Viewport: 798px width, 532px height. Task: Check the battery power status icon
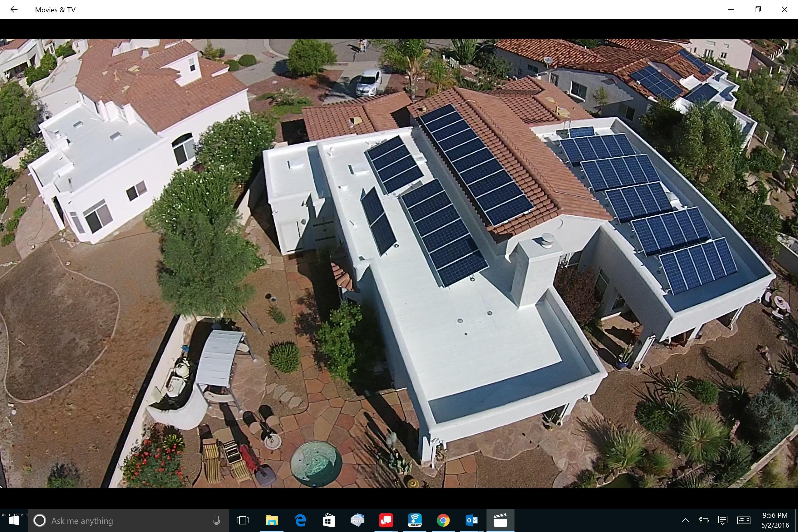click(x=704, y=520)
